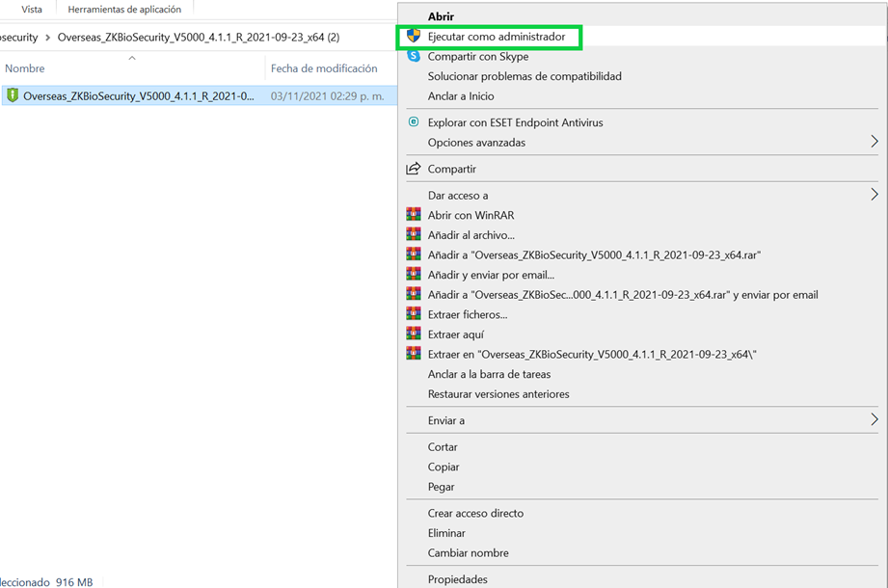This screenshot has height=588, width=888.
Task: Click the Skype icon in context menu
Action: [414, 56]
